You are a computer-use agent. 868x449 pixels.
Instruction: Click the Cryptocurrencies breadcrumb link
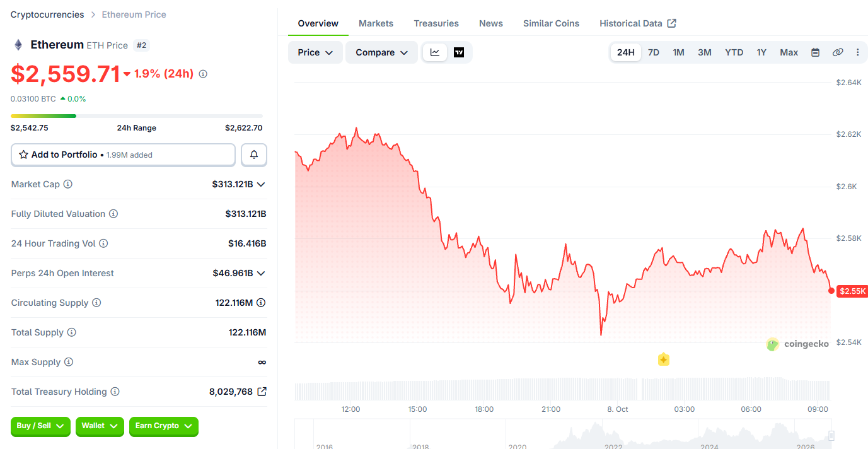click(x=47, y=15)
